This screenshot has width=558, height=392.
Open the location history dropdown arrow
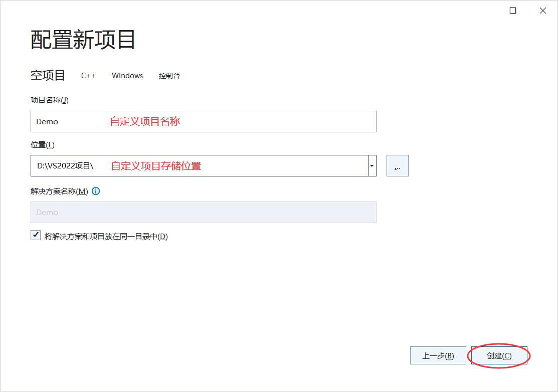[371, 165]
